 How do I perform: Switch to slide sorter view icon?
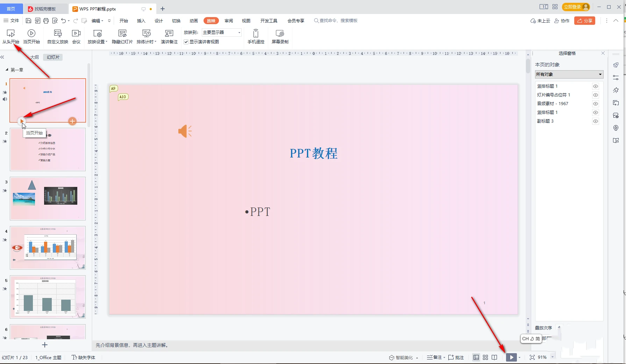click(485, 357)
